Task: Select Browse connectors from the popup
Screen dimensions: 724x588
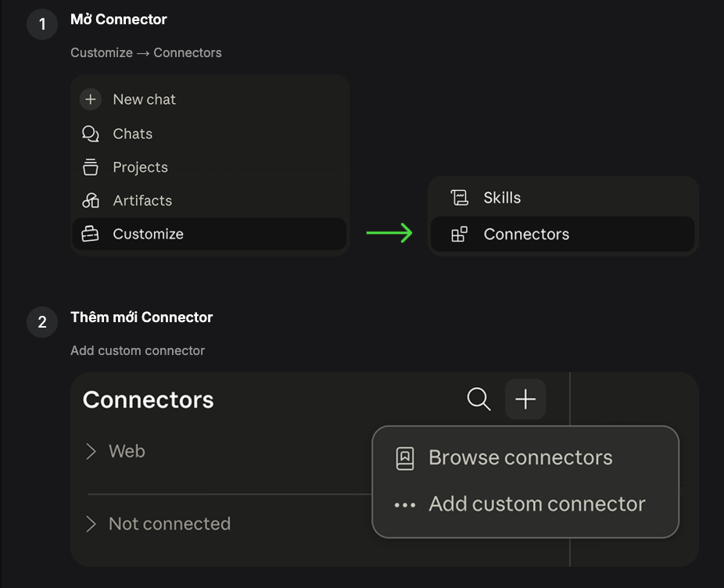Action: 525,458
